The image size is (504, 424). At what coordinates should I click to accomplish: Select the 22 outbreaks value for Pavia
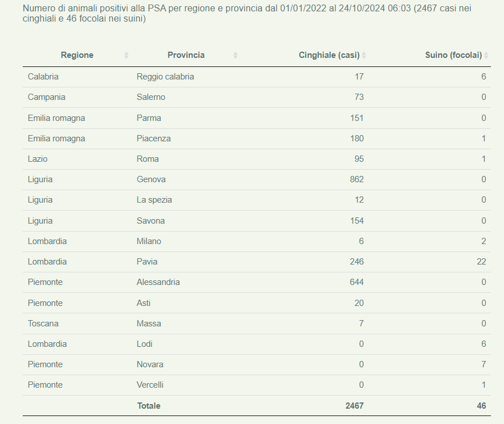[481, 262]
